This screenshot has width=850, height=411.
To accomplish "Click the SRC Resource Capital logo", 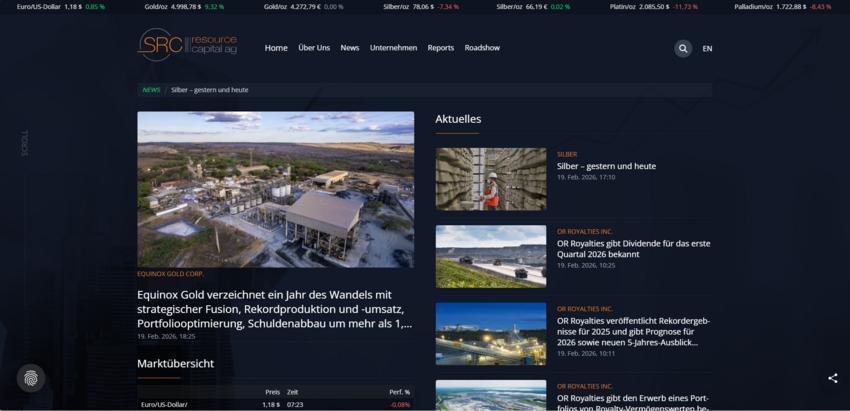I will [x=187, y=45].
